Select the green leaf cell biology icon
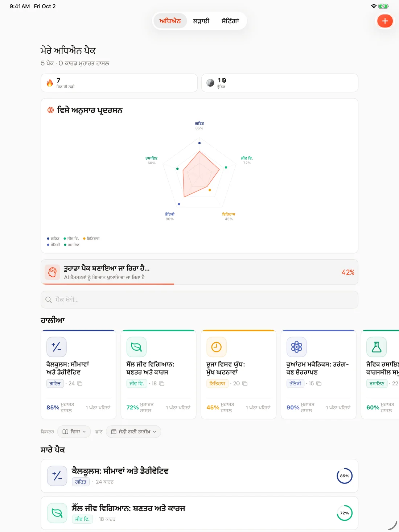 (x=136, y=347)
